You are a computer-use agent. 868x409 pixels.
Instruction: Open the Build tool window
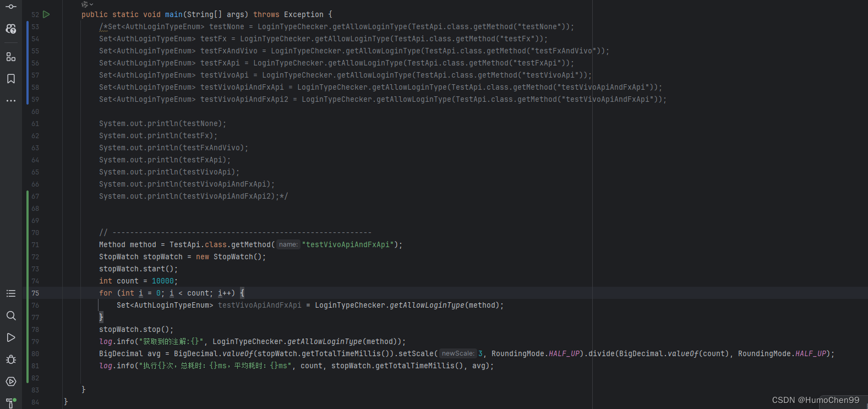point(11,403)
